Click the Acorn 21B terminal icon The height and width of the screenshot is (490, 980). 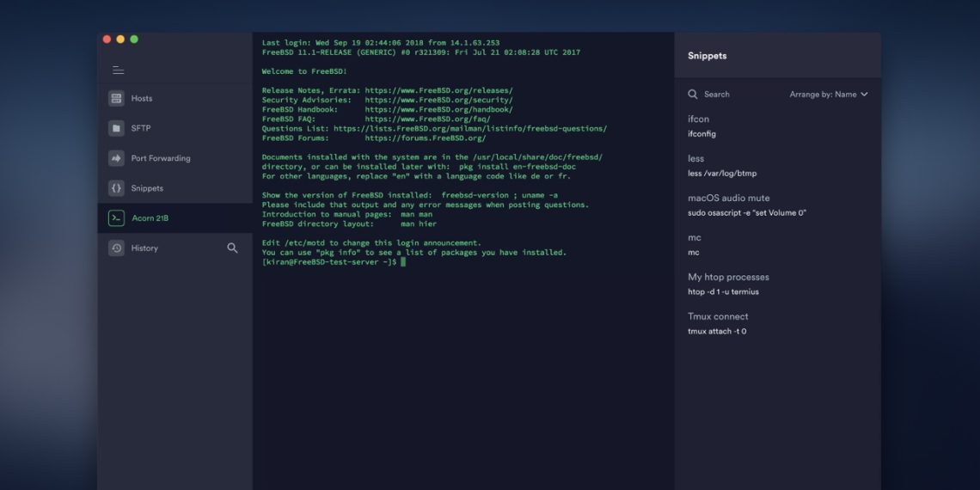pos(116,218)
